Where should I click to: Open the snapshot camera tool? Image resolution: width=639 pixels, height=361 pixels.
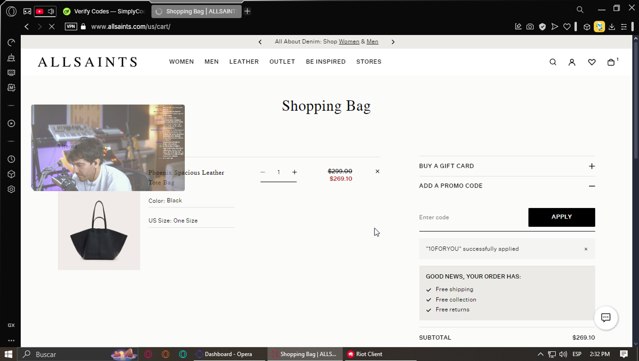(530, 26)
